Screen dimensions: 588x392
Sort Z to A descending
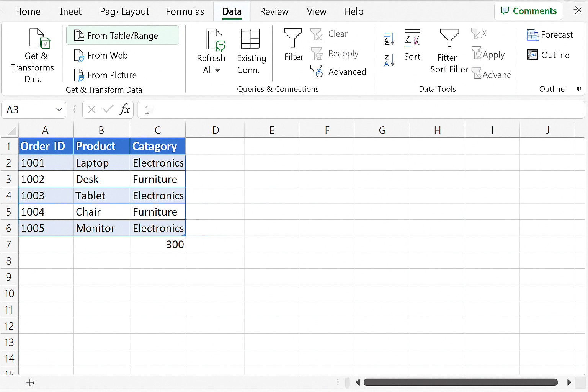coord(389,60)
